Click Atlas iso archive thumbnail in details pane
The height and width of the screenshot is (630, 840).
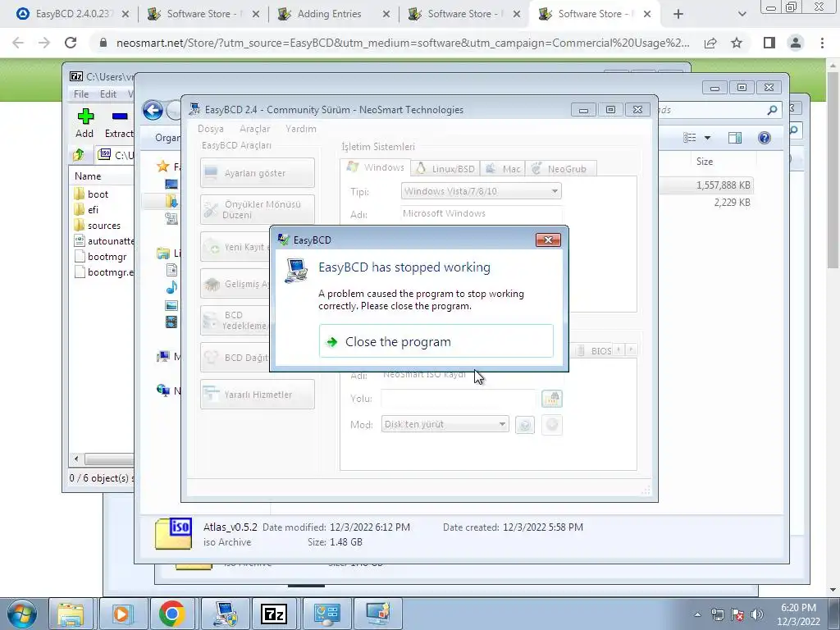pyautogui.click(x=173, y=533)
